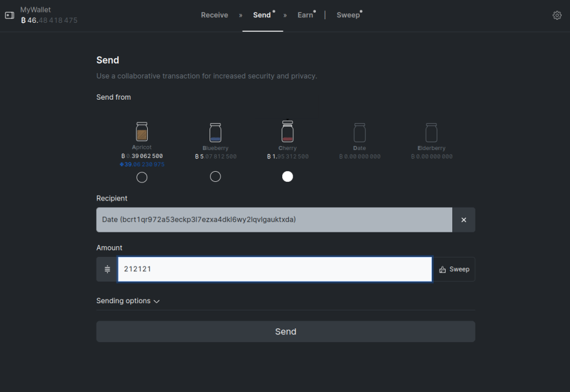
Task: Click the Elderberry jar icon
Action: pos(431,132)
